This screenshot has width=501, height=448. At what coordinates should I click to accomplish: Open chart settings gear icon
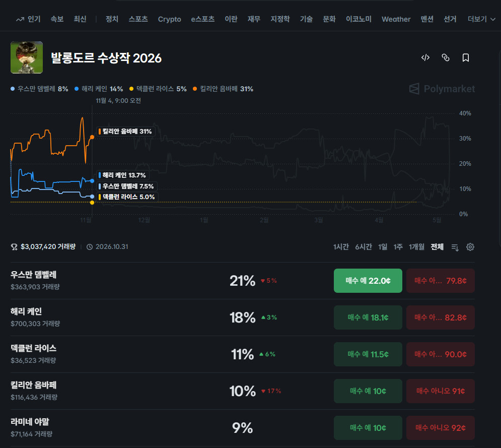coord(470,247)
